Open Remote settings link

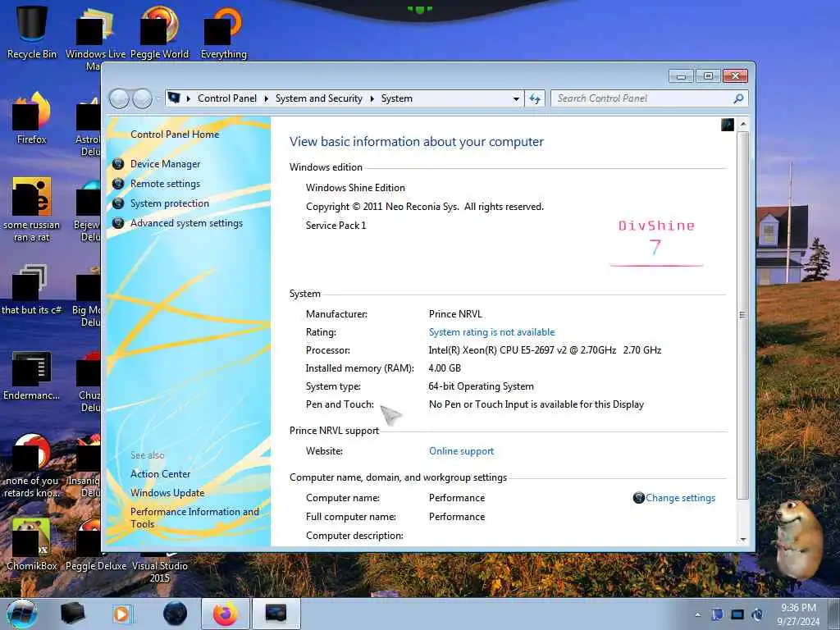click(165, 184)
